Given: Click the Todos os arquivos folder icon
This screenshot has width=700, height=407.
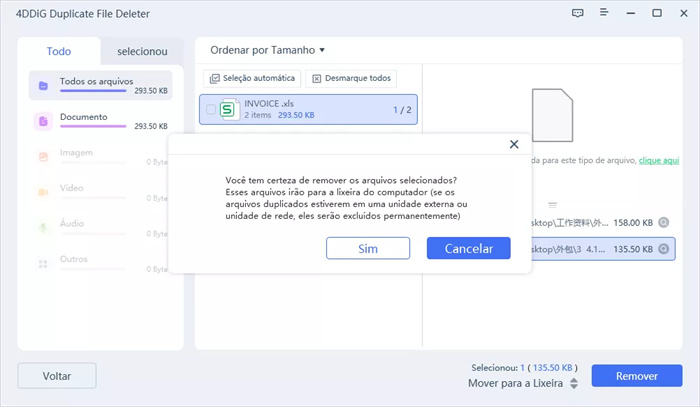Looking at the screenshot, I should coord(43,86).
